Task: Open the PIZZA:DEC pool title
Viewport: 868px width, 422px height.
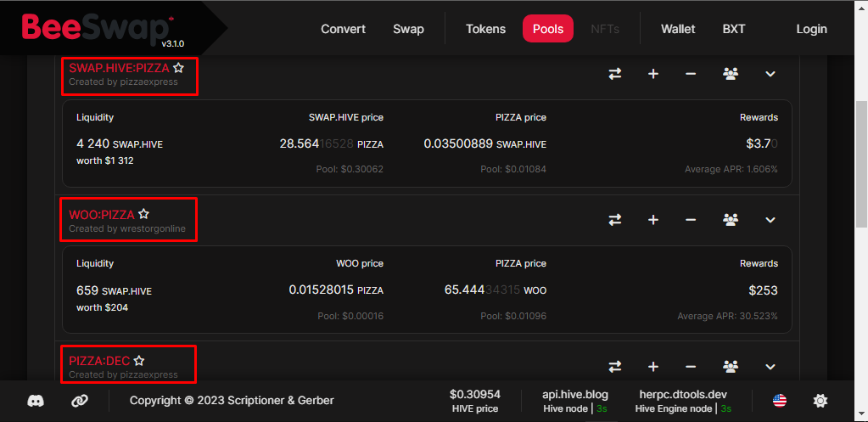Action: coord(99,361)
